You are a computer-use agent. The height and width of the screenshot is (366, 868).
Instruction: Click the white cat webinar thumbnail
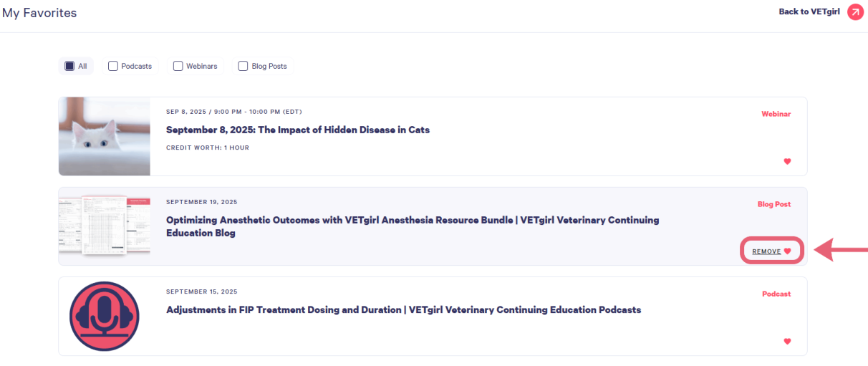(105, 136)
